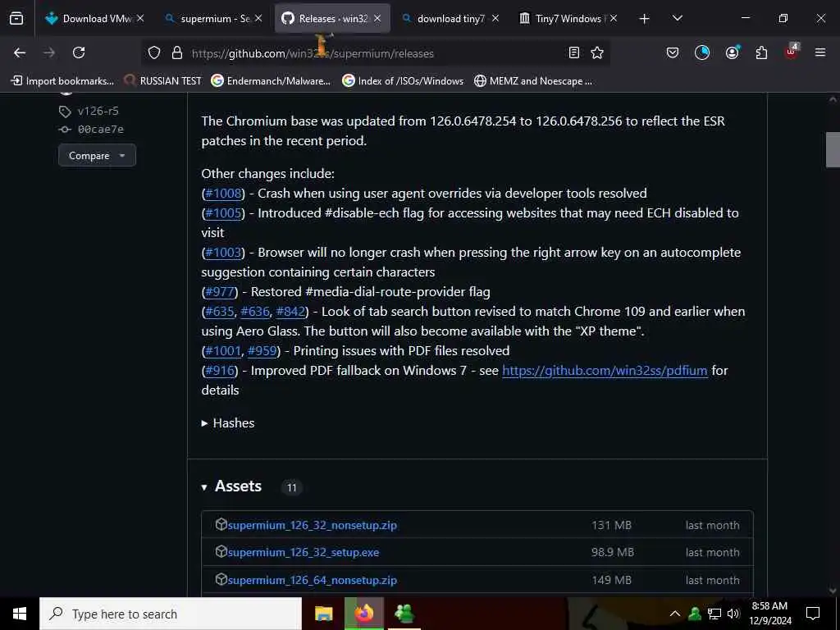Download supermium_126_32_setup.exe
The image size is (840, 630).
pyautogui.click(x=304, y=552)
